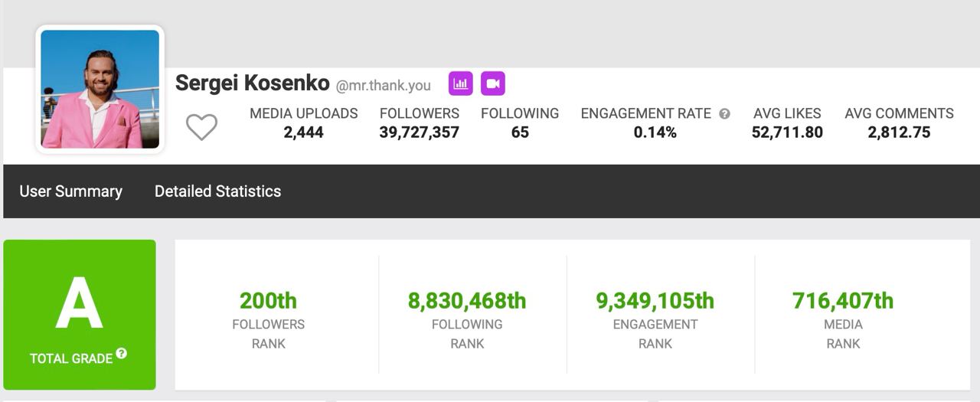980x402 pixels.
Task: Click the Total Grade help question mark
Action: point(122,354)
